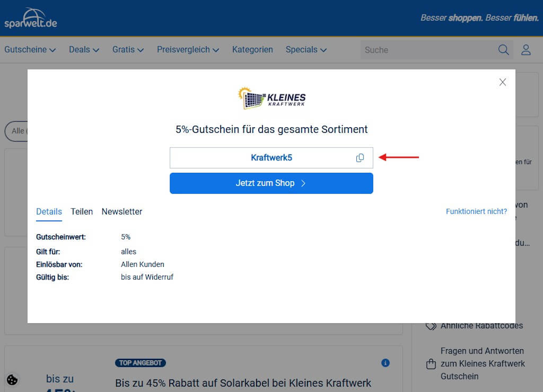This screenshot has width=543, height=392.
Task: Click the search magnifier icon
Action: pyautogui.click(x=504, y=50)
